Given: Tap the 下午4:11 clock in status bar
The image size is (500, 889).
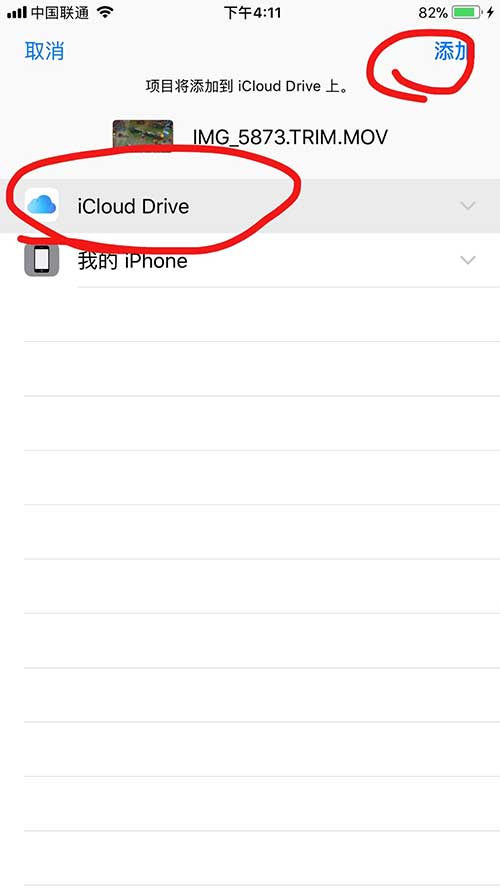Looking at the screenshot, I should coord(252,12).
